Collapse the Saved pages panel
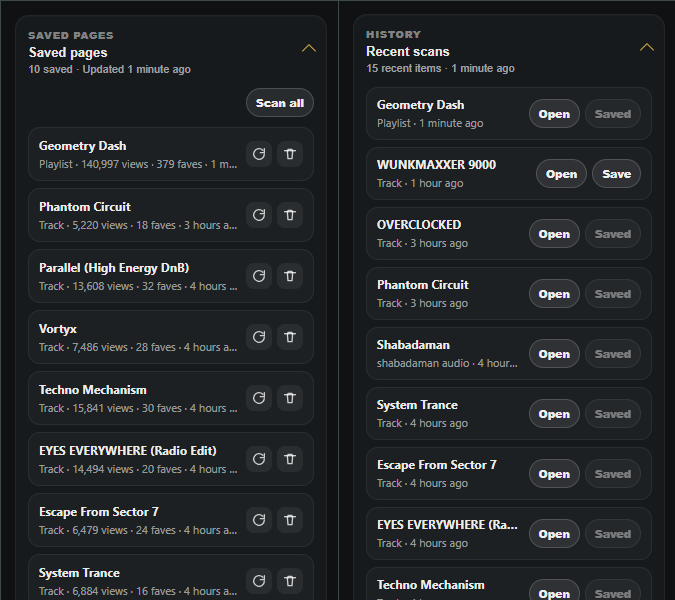675x600 pixels. click(x=309, y=48)
